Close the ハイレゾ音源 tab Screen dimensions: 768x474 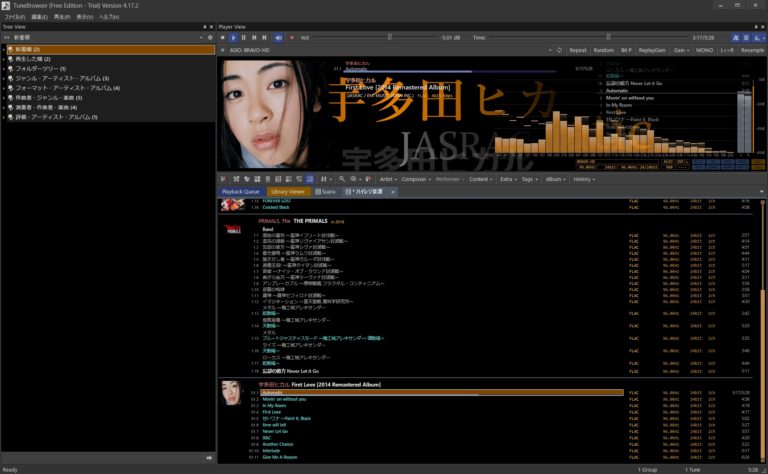[393, 192]
